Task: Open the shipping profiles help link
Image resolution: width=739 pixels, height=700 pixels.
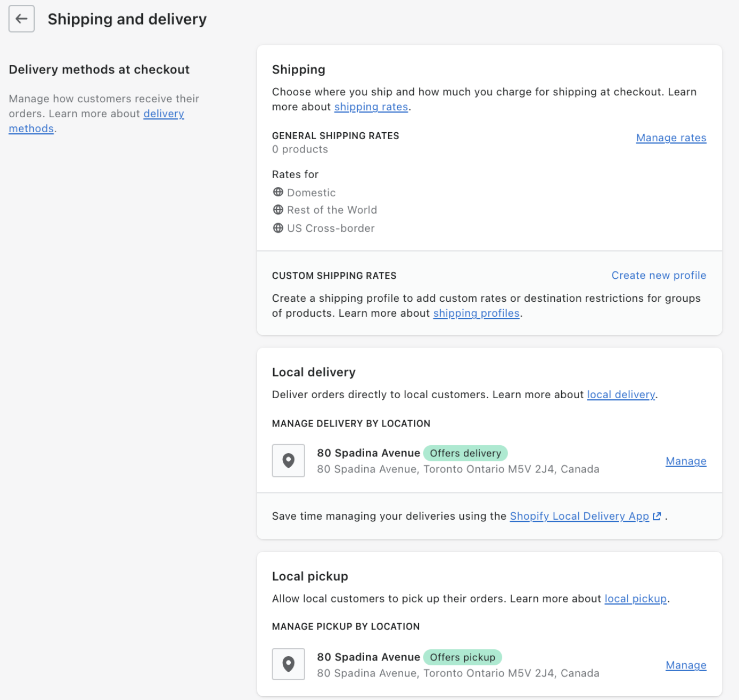Action: pyautogui.click(x=476, y=313)
